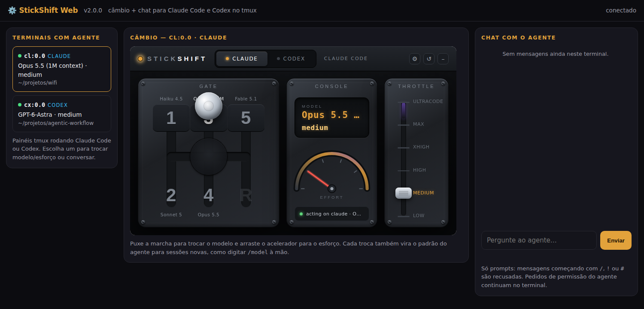Shift into gear 4 for Opus 5.5
The width and height of the screenshot is (644, 309).
(209, 196)
